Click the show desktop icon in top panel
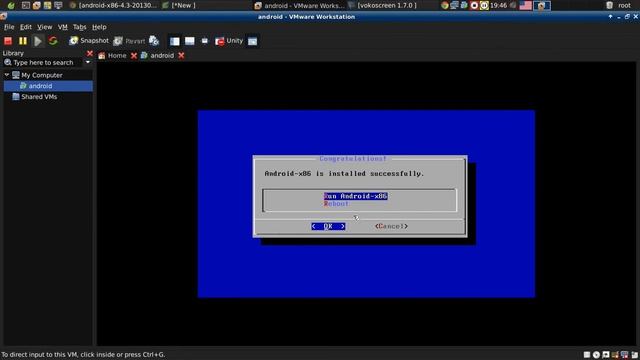Screen dimensions: 640x360 [58, 5]
